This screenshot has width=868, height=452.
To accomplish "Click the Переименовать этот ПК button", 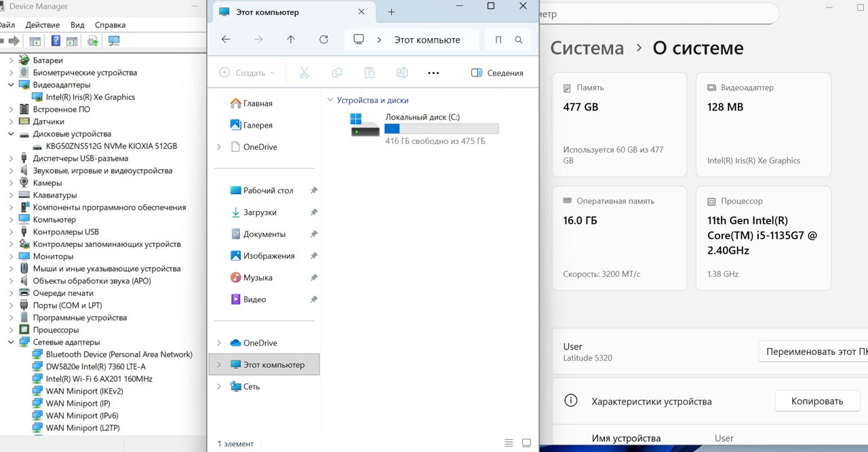I will pyautogui.click(x=814, y=352).
